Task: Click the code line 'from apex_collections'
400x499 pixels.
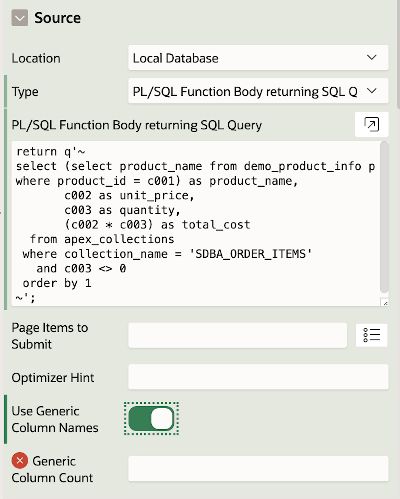Action: [102, 239]
